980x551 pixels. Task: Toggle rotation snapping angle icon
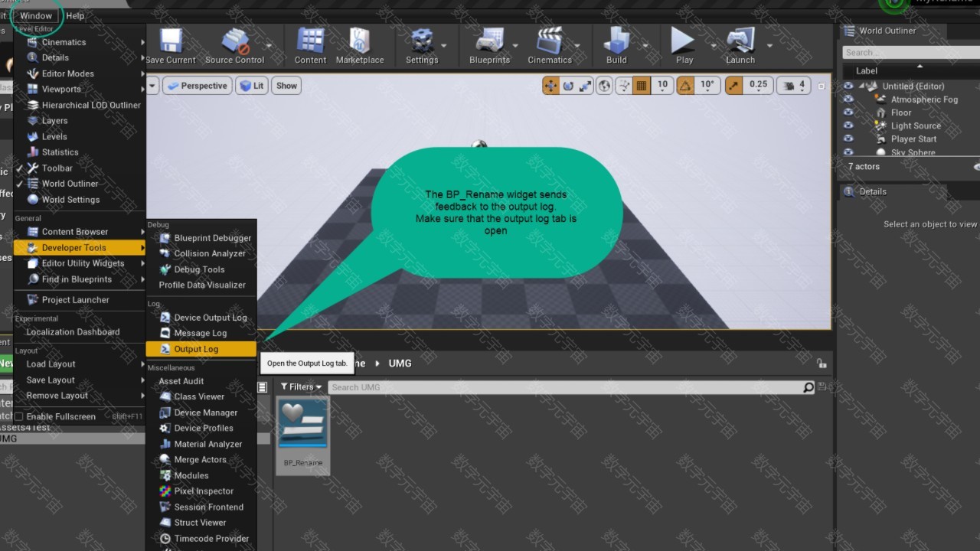point(685,86)
